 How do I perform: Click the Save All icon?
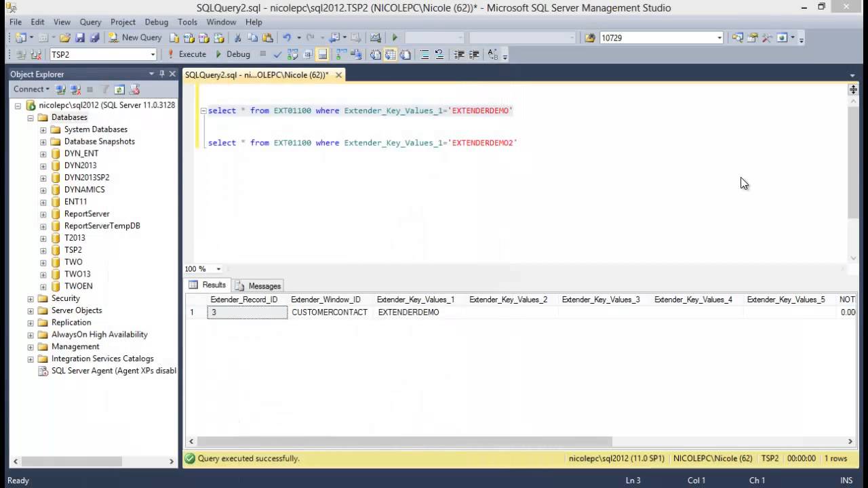94,38
